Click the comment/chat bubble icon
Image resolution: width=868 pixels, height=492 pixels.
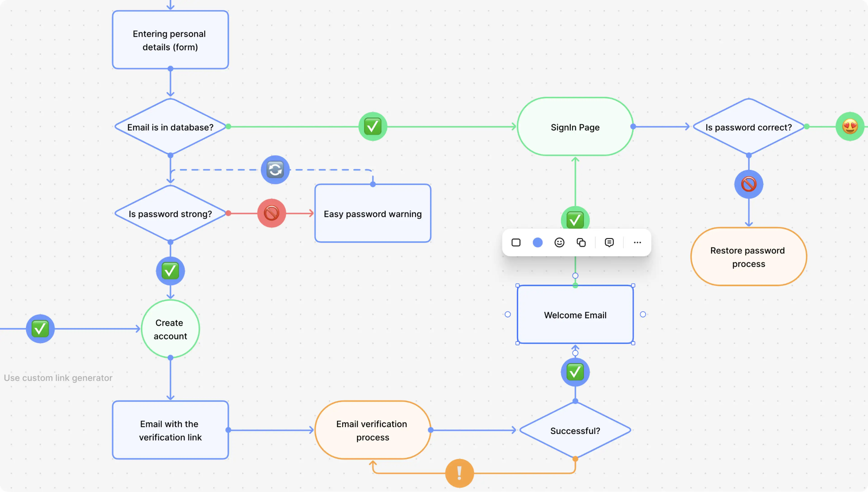pyautogui.click(x=609, y=242)
